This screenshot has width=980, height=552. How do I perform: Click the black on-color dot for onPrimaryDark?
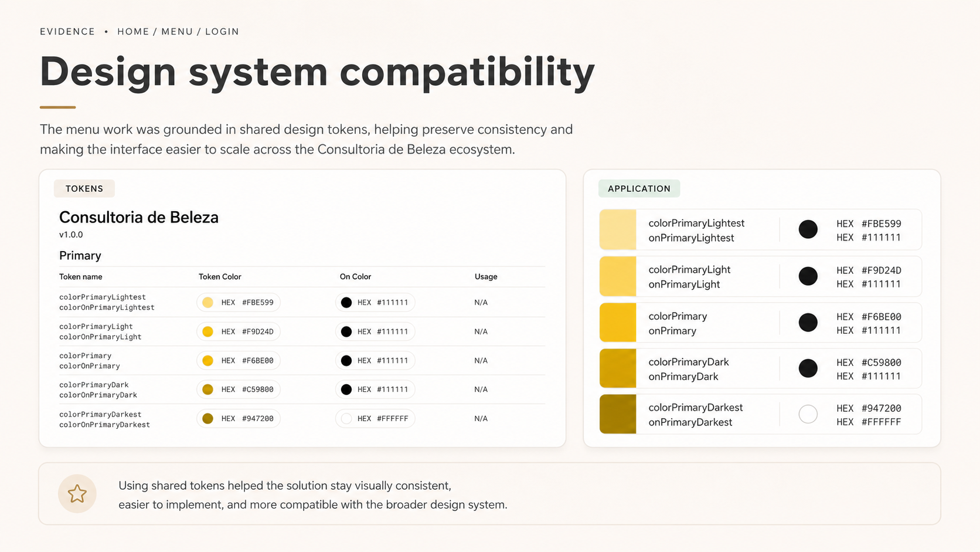tap(808, 368)
